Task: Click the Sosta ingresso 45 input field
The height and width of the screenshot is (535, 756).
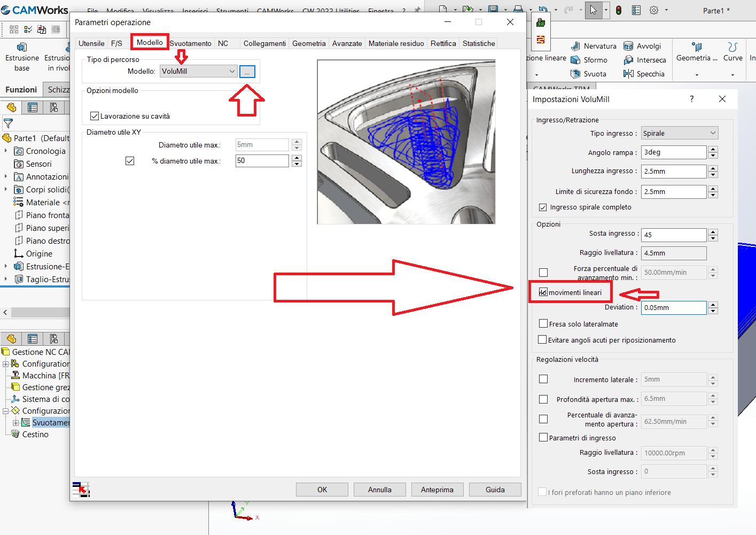Action: click(x=674, y=235)
